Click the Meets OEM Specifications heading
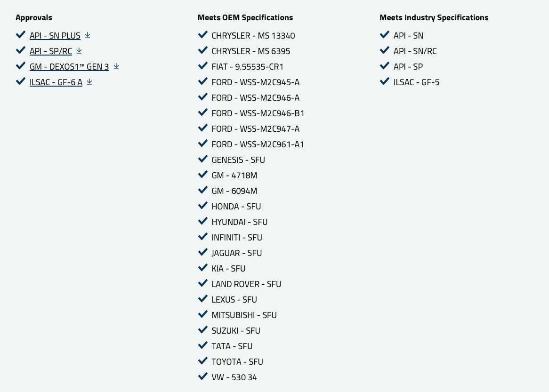The width and height of the screenshot is (549, 392). [x=245, y=17]
